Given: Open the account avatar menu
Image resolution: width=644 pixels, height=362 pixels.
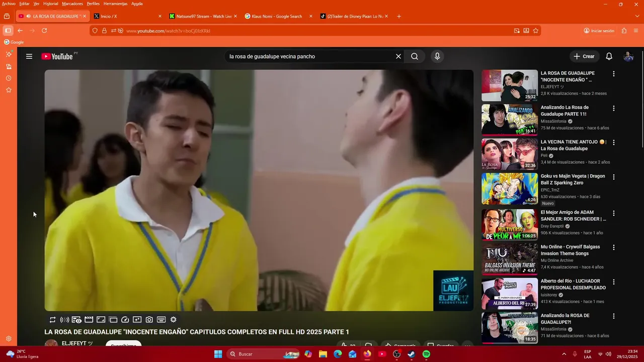Looking at the screenshot, I should pyautogui.click(x=628, y=56).
